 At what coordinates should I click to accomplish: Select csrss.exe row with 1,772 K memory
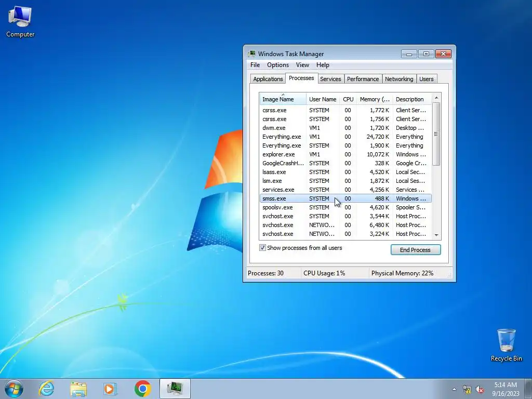click(345, 110)
